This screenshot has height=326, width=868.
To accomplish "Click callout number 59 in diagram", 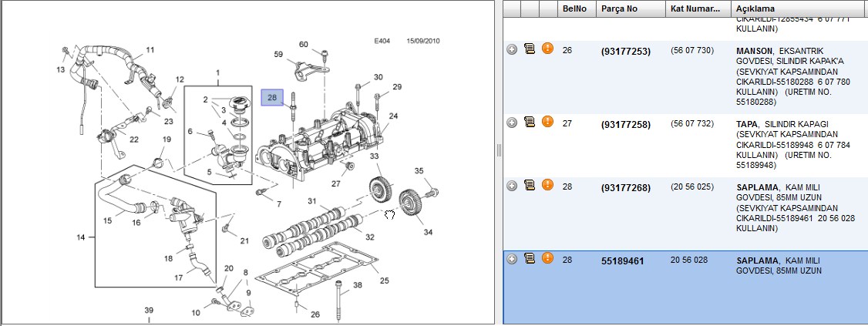I will point(278,54).
